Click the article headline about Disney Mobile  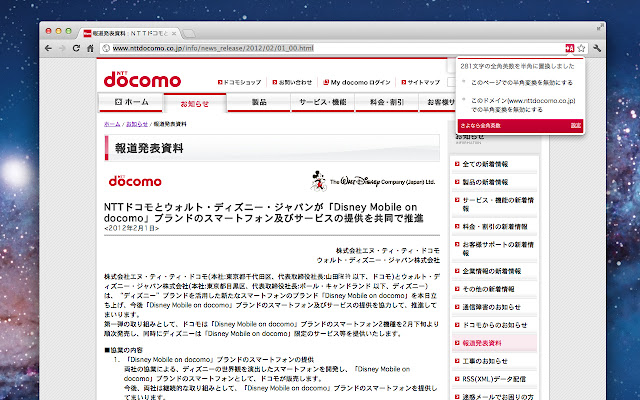(264, 213)
